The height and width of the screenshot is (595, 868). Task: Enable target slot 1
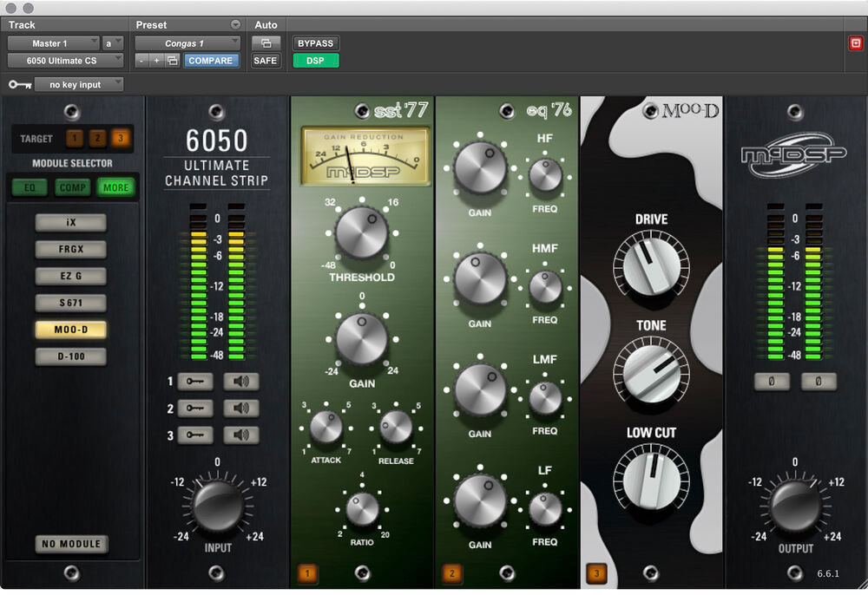[x=76, y=139]
